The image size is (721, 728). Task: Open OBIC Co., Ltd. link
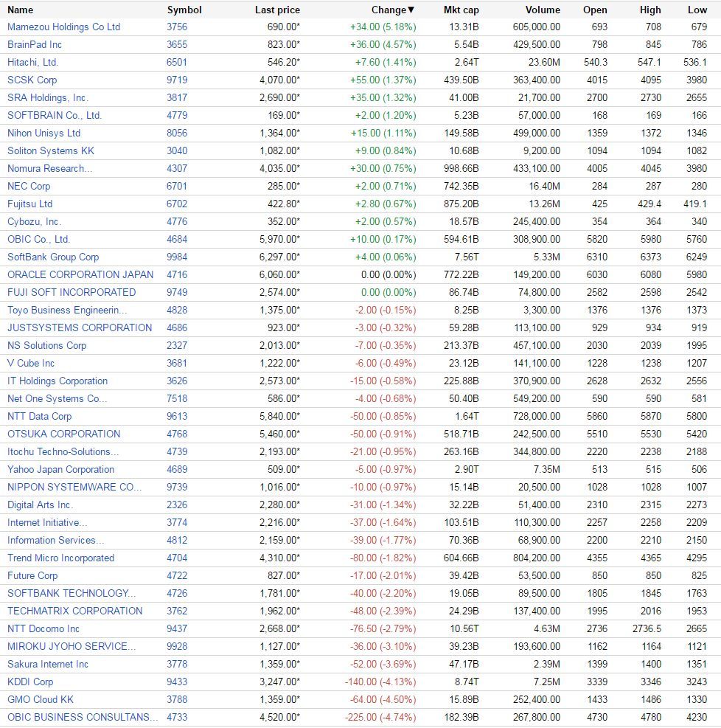(x=38, y=239)
